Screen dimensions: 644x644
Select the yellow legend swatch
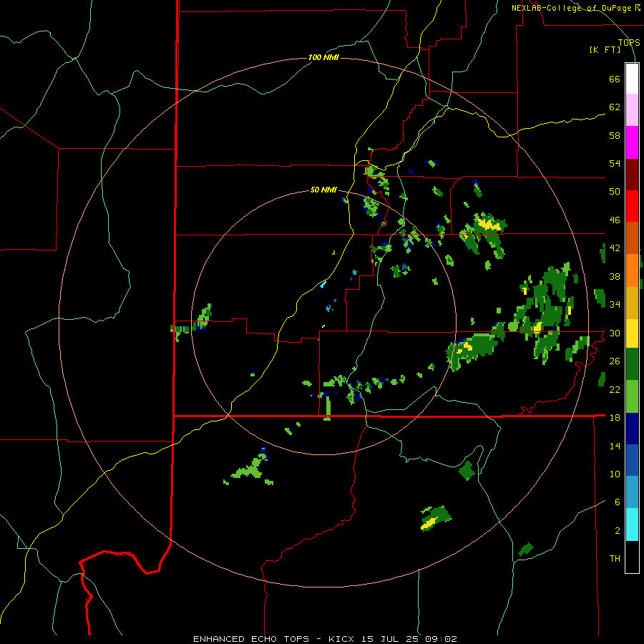(x=632, y=333)
